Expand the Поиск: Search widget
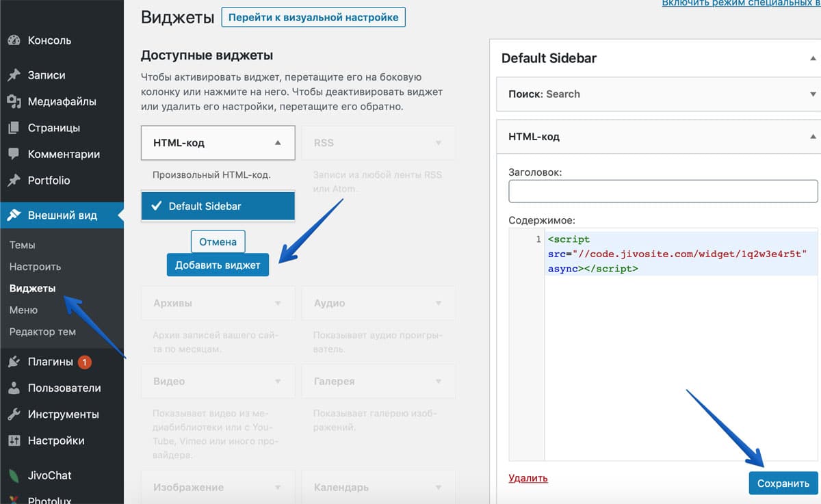Viewport: 821px width, 504px height. pos(813,94)
